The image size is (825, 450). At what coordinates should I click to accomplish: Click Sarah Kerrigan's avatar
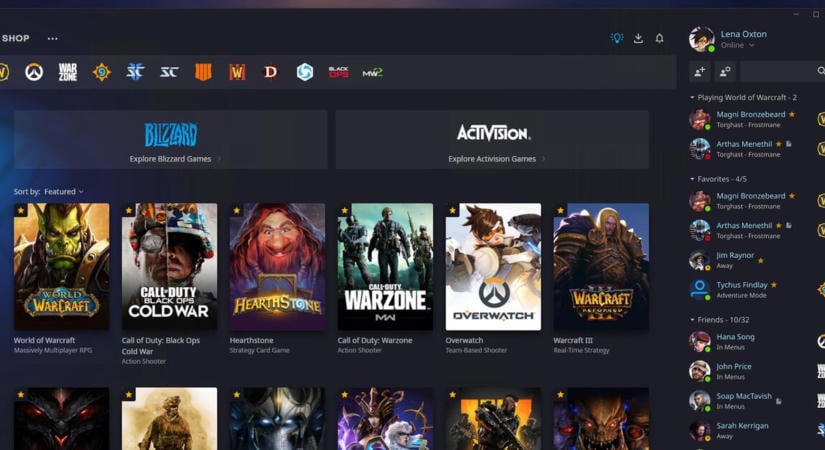click(700, 431)
